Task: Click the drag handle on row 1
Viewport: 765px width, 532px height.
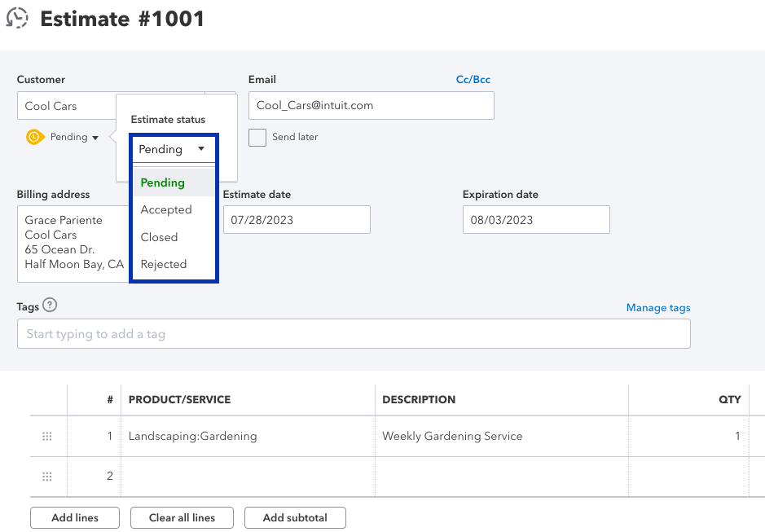Action: (x=46, y=436)
